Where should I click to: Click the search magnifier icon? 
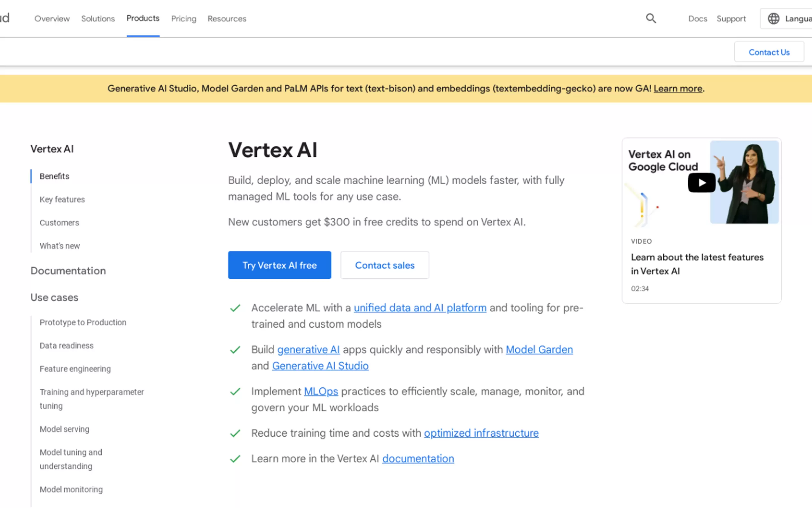click(x=651, y=19)
